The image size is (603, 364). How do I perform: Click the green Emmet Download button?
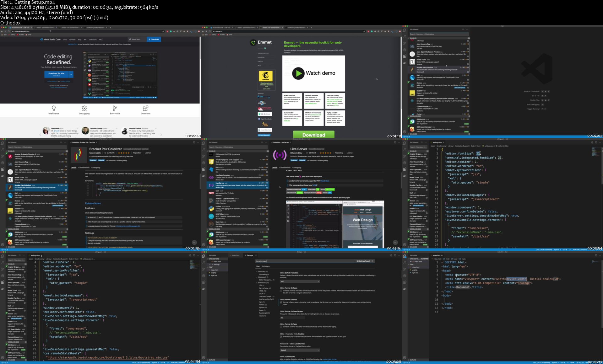coord(313,135)
